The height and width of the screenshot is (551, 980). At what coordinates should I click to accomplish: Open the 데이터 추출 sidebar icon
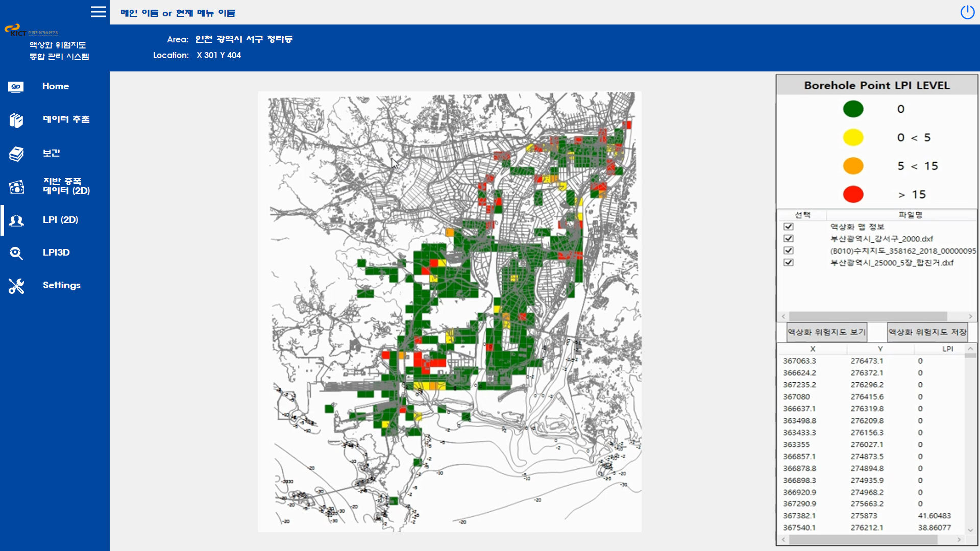coord(16,120)
